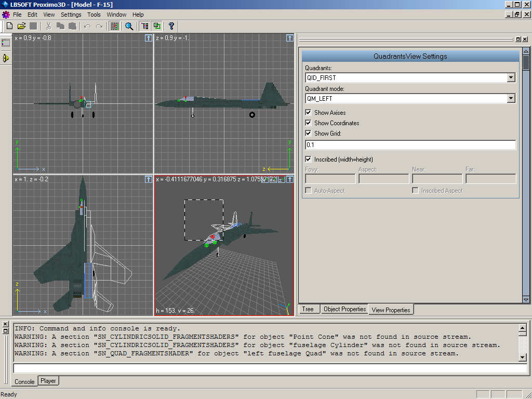The width and height of the screenshot is (532, 399).
Task: Expand the Quadrant mode QM_LEFT dropdown
Action: pos(511,98)
